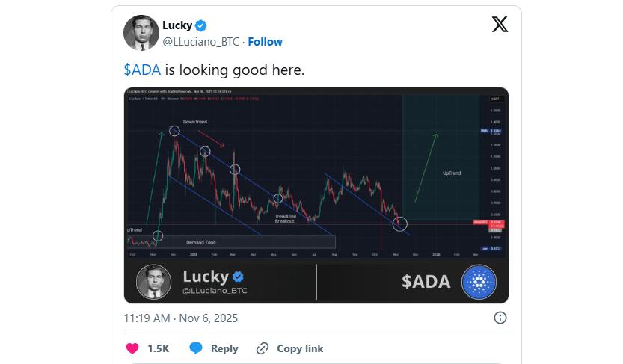
Task: Click the 1.5K likes count
Action: tap(159, 348)
